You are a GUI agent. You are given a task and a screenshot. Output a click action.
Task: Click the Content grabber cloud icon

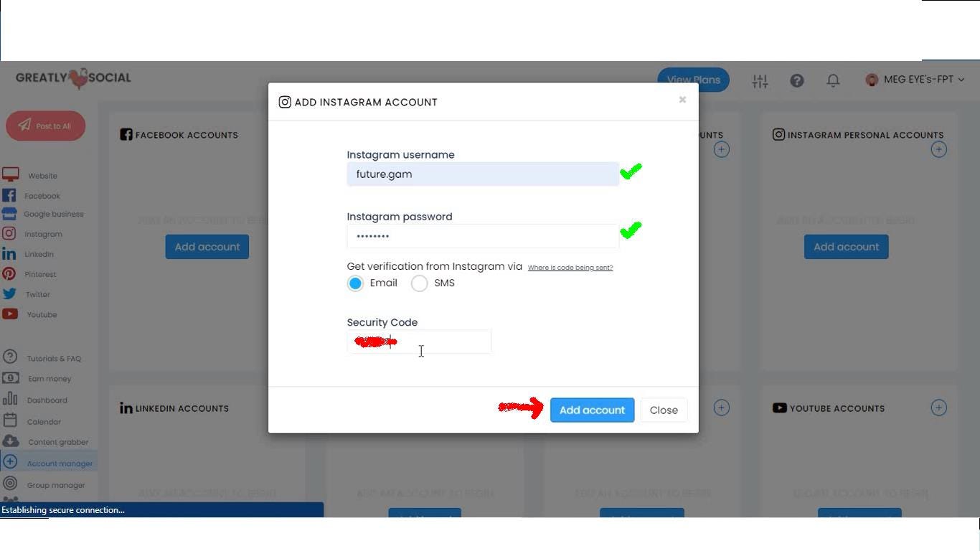tap(10, 441)
